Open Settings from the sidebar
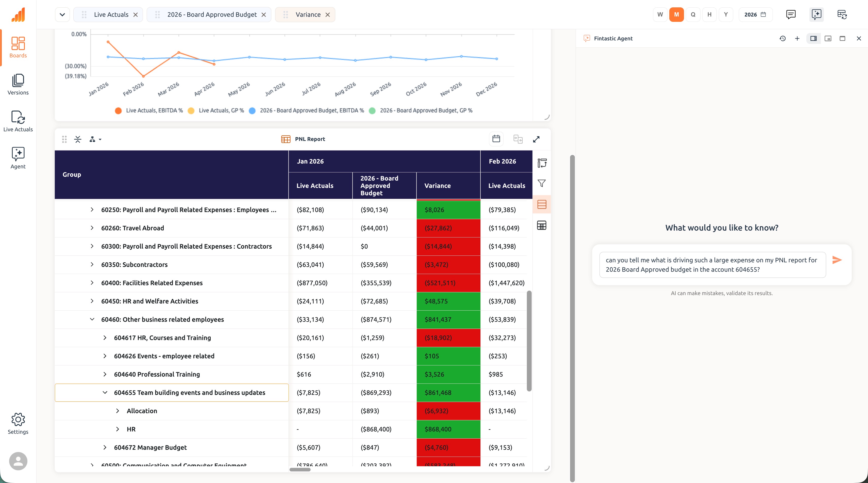Screen dimensions: 868x483 coord(18,424)
